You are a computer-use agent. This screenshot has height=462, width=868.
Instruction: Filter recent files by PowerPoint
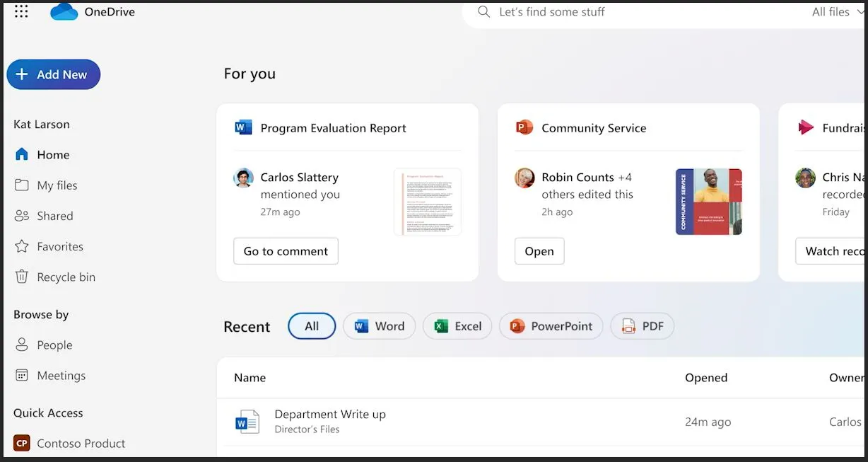tap(551, 326)
